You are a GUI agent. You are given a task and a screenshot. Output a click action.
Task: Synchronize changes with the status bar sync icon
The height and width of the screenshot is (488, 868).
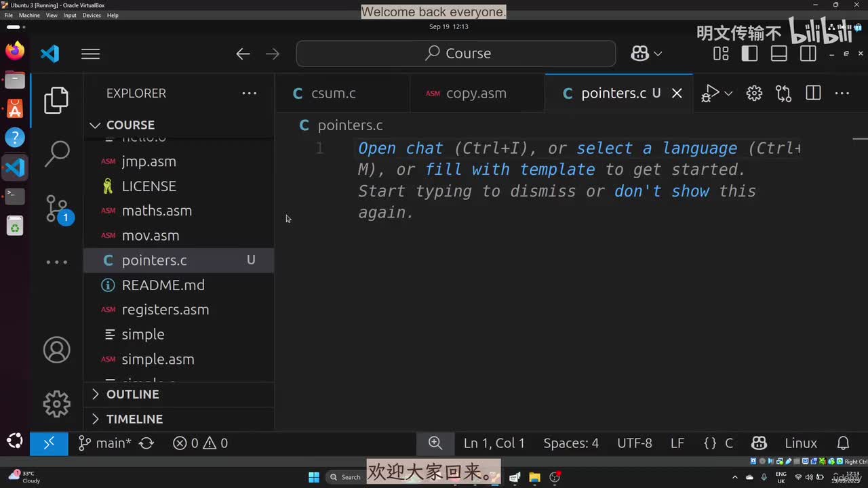tap(146, 443)
